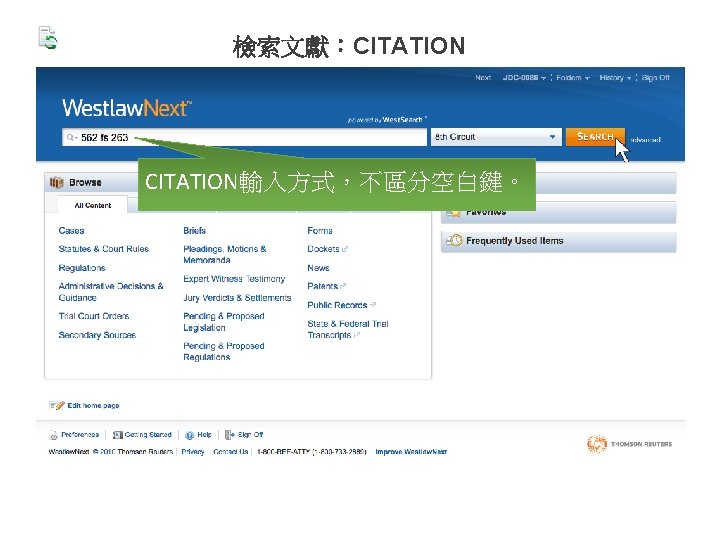The width and height of the screenshot is (720, 540).
Task: Click Sign Off in top bar
Action: coord(655,78)
